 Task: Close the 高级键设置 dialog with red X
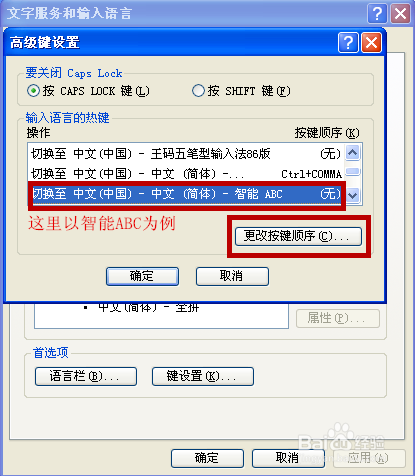pyautogui.click(x=371, y=43)
